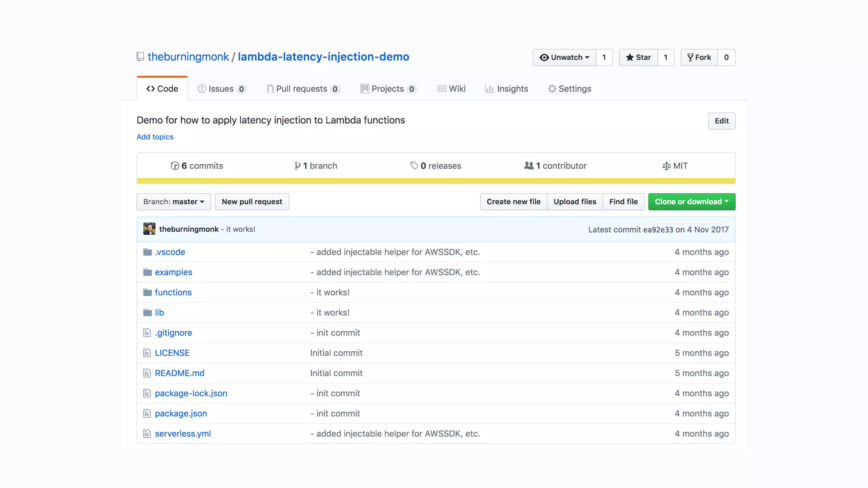
Task: Click the New pull request button
Action: coord(252,202)
